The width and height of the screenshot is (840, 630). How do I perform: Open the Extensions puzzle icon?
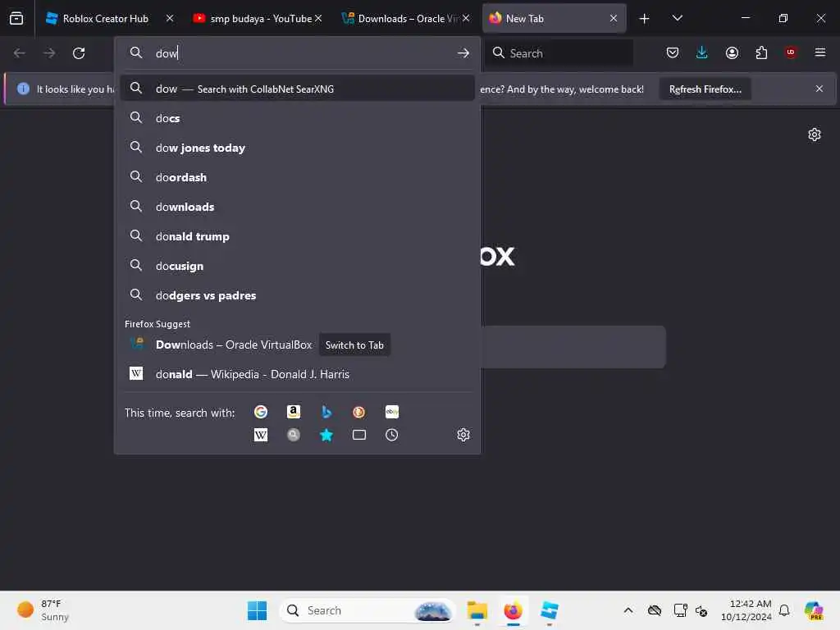click(x=761, y=52)
